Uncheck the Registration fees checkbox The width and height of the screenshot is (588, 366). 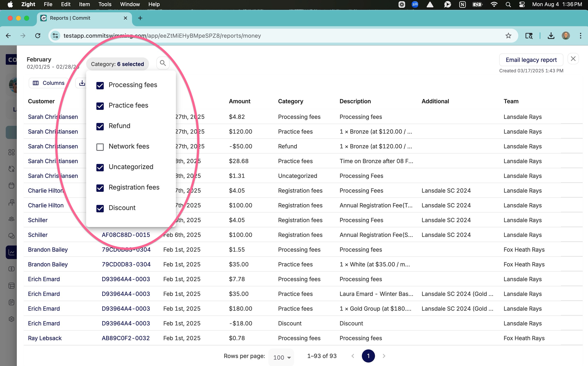click(x=100, y=188)
